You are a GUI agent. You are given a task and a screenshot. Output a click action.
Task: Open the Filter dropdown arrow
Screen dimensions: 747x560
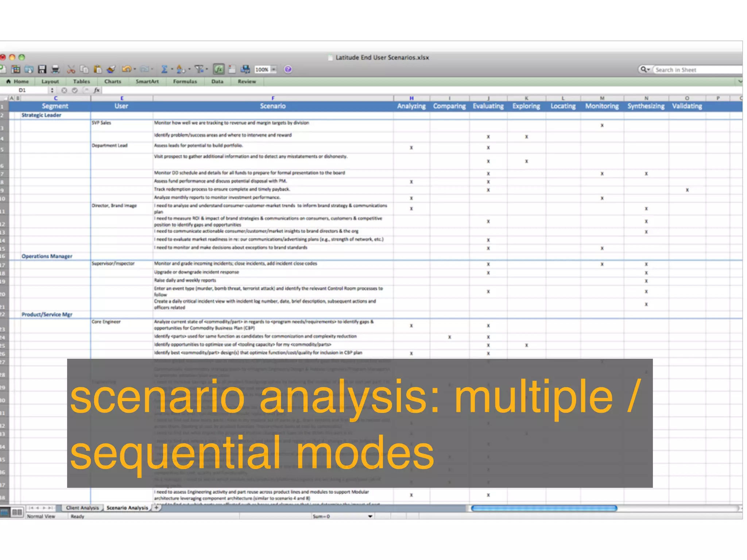(x=207, y=69)
